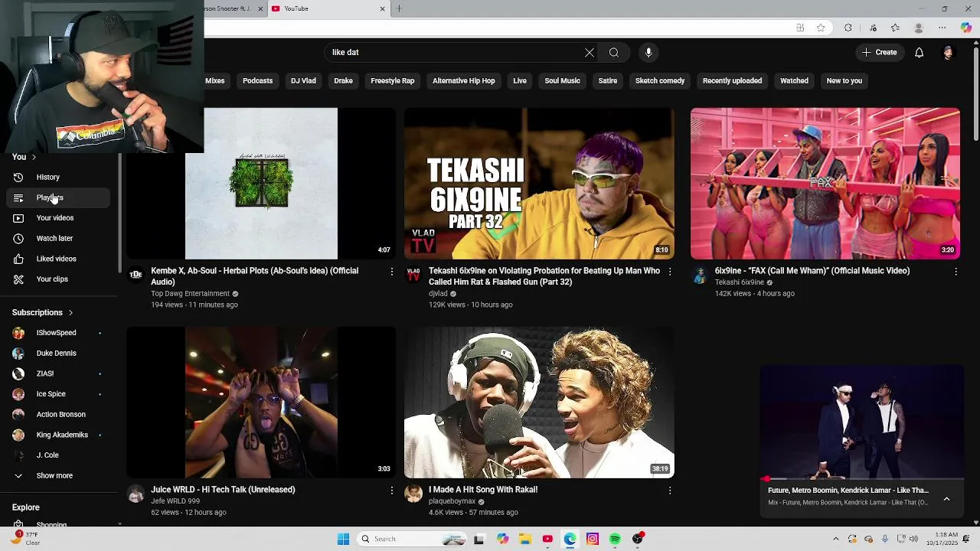
Task: Open Spotify from the taskbar
Action: [x=615, y=539]
